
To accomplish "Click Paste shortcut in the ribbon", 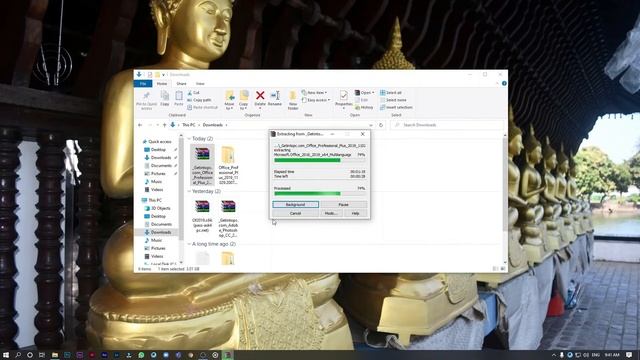I will pos(202,107).
